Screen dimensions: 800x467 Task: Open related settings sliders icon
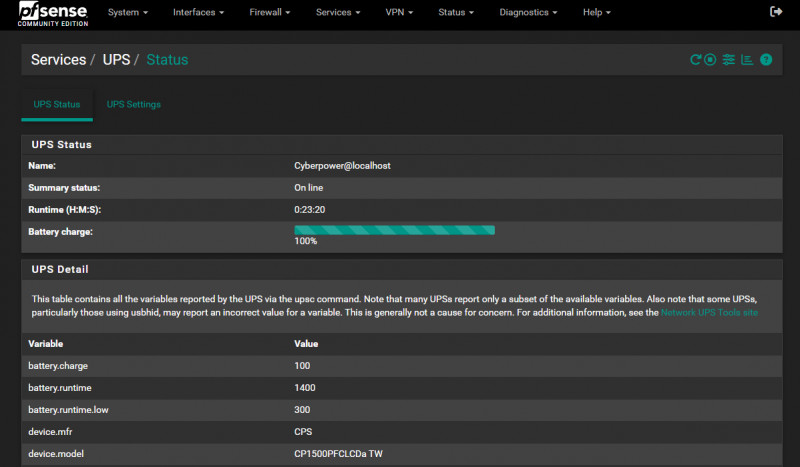pos(729,60)
